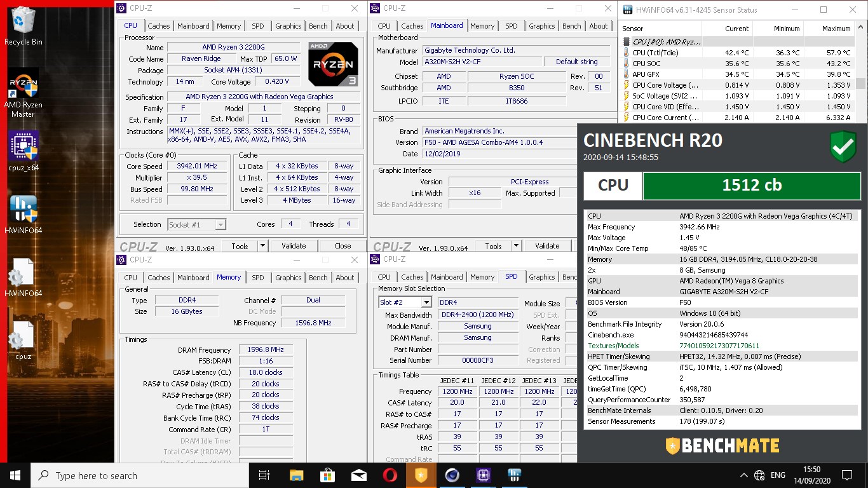Click the DRAM Frequency value 1596.8 MHz

(266, 350)
